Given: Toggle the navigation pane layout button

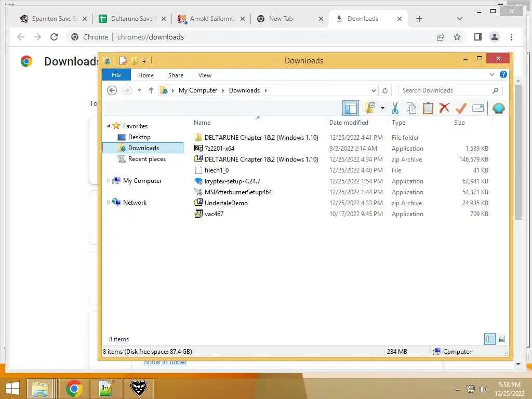Looking at the screenshot, I should (x=351, y=108).
